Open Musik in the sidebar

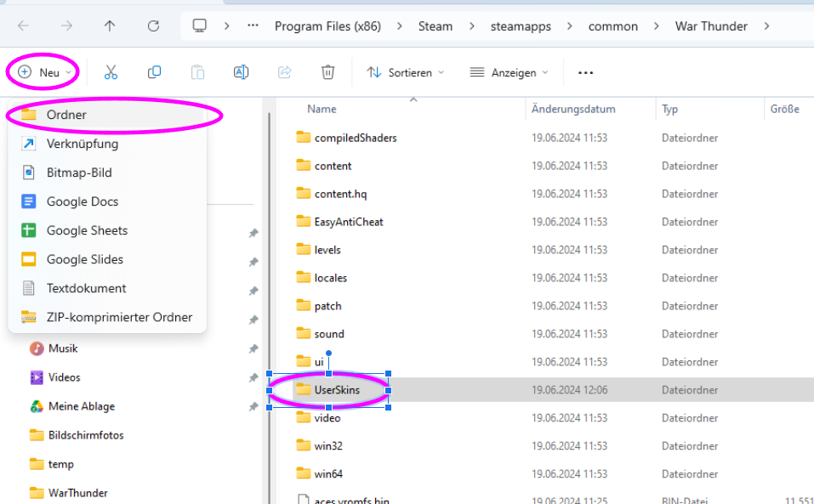tap(63, 348)
